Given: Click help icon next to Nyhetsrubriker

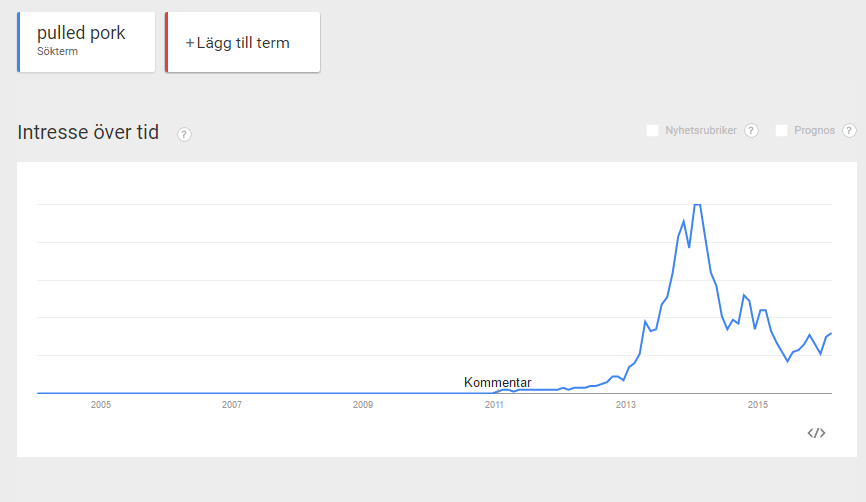Looking at the screenshot, I should coord(751,130).
